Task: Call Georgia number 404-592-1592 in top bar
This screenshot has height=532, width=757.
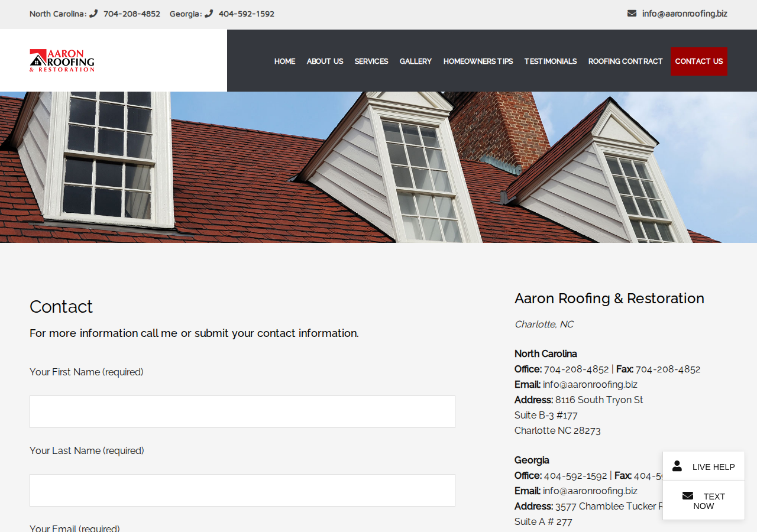Action: 247,14
